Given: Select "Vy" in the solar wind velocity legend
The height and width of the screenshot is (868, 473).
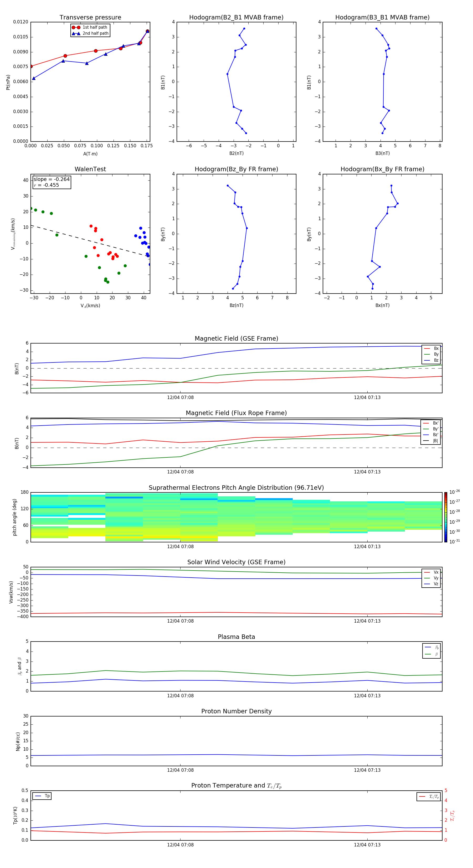Looking at the screenshot, I should [x=431, y=578].
